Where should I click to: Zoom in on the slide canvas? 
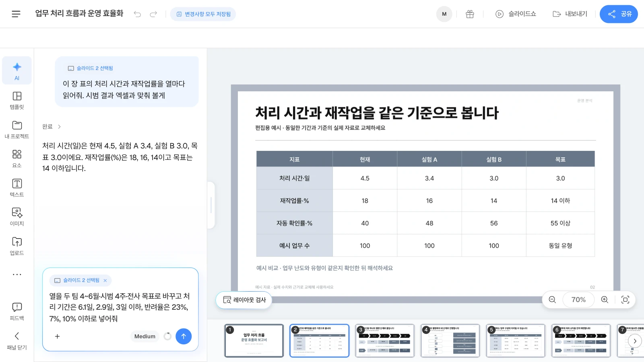pyautogui.click(x=605, y=300)
